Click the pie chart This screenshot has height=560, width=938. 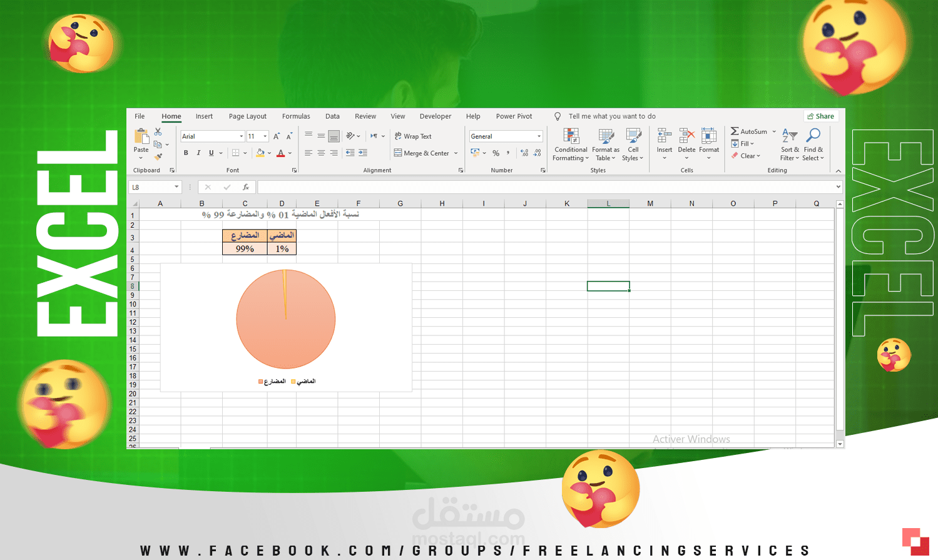286,319
